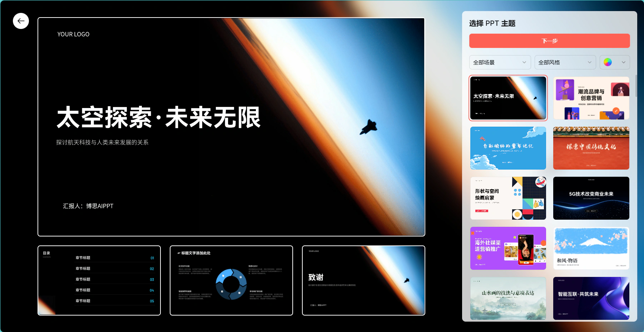Open the 目录 contents slide preview
The height and width of the screenshot is (332, 644).
pyautogui.click(x=99, y=280)
